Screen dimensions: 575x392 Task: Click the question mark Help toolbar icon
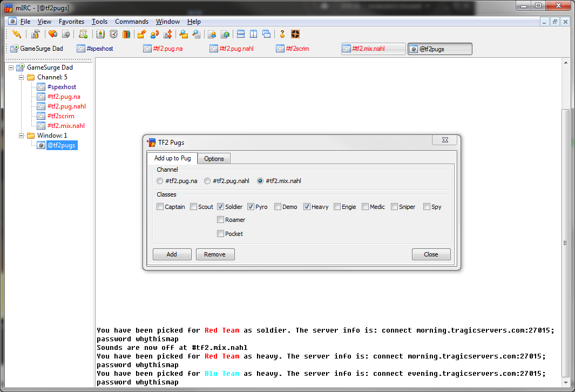[282, 34]
